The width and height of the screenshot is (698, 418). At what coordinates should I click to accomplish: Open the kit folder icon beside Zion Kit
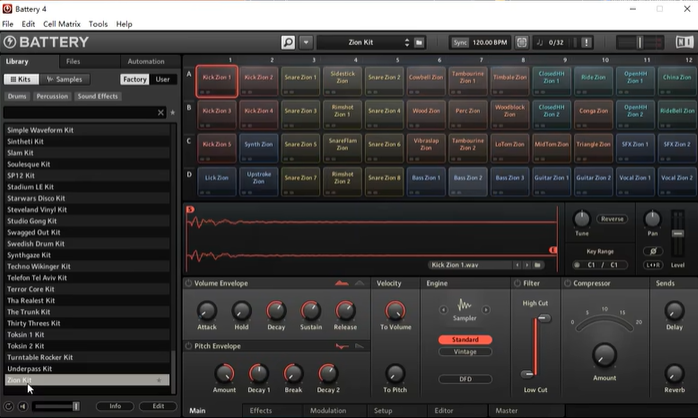tap(419, 43)
